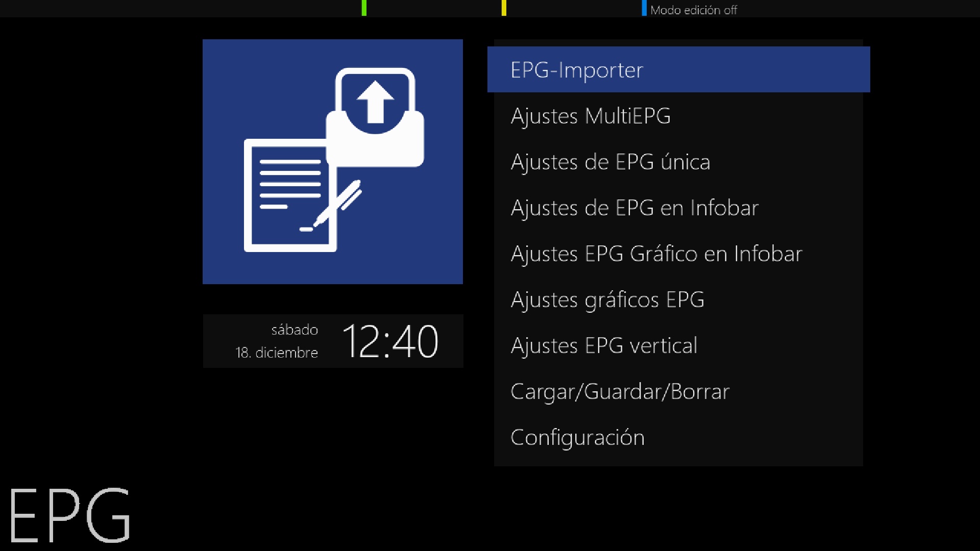The height and width of the screenshot is (551, 980).
Task: Select Ajustes EPG Gráfico en Infobar
Action: tap(678, 254)
